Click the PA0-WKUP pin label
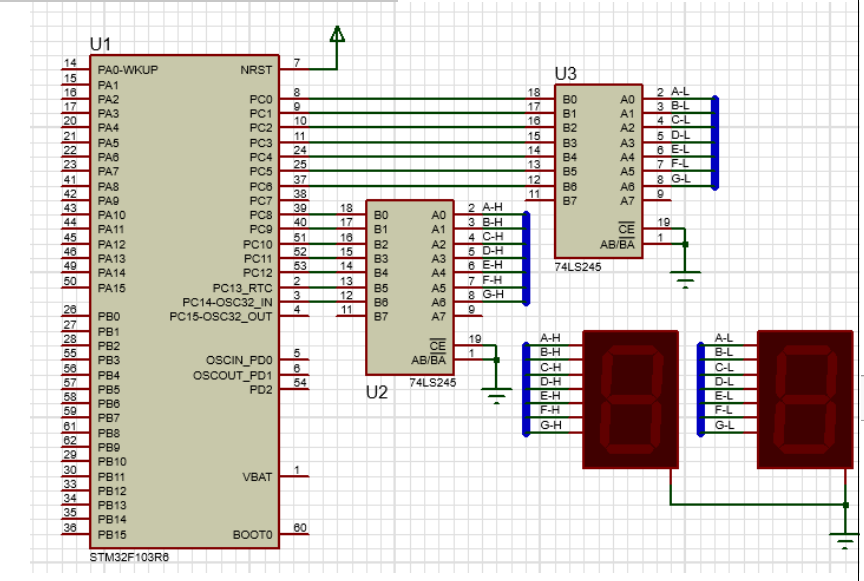This screenshot has height=581, width=864. coord(128,70)
